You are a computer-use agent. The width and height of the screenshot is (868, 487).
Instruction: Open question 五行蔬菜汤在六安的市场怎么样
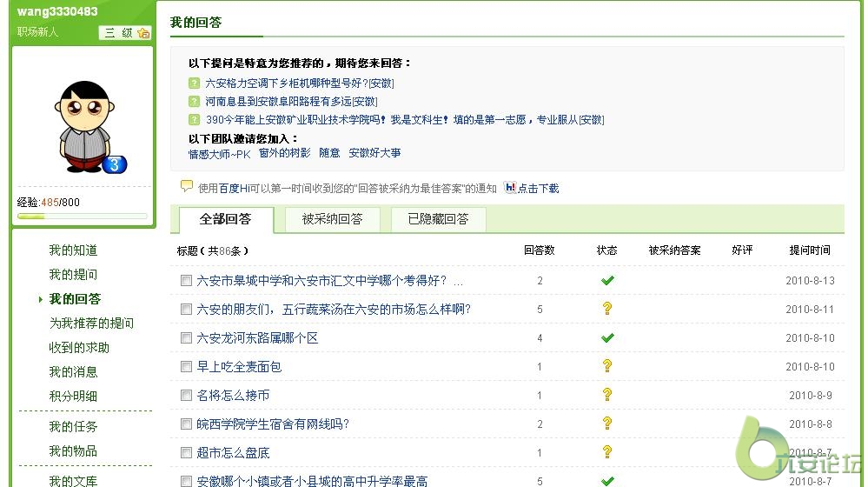[334, 309]
